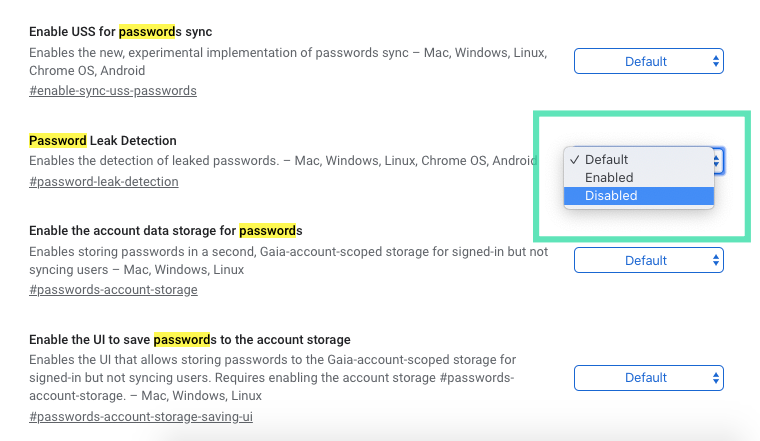
Task: Click the Enable the account data storage heading
Action: click(165, 230)
